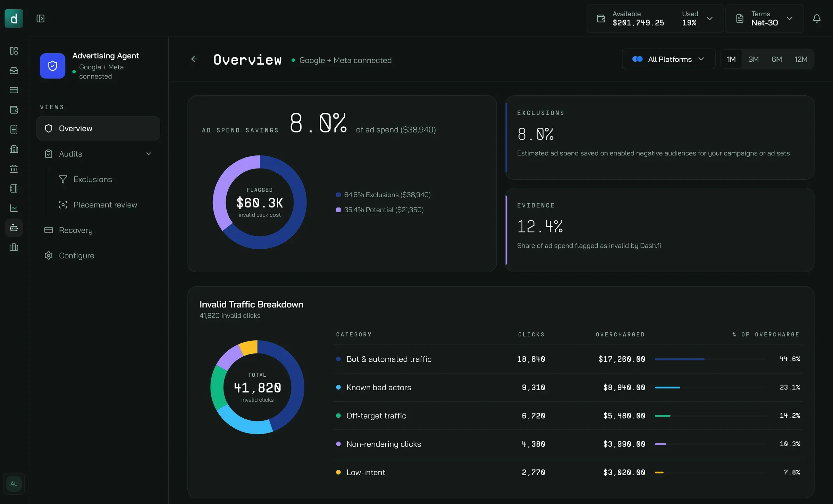Viewport: 833px width, 504px height.
Task: Open the All Platforms dropdown
Action: [x=668, y=59]
